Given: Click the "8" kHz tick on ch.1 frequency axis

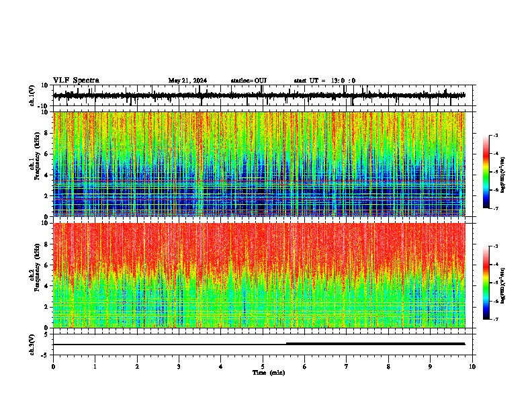Looking at the screenshot, I should [x=46, y=133].
